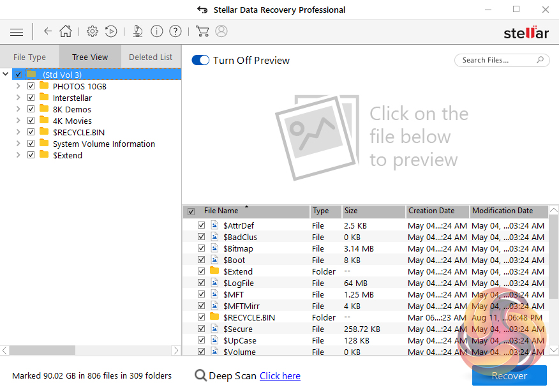The height and width of the screenshot is (392, 559).
Task: Click the Recover button
Action: [509, 375]
